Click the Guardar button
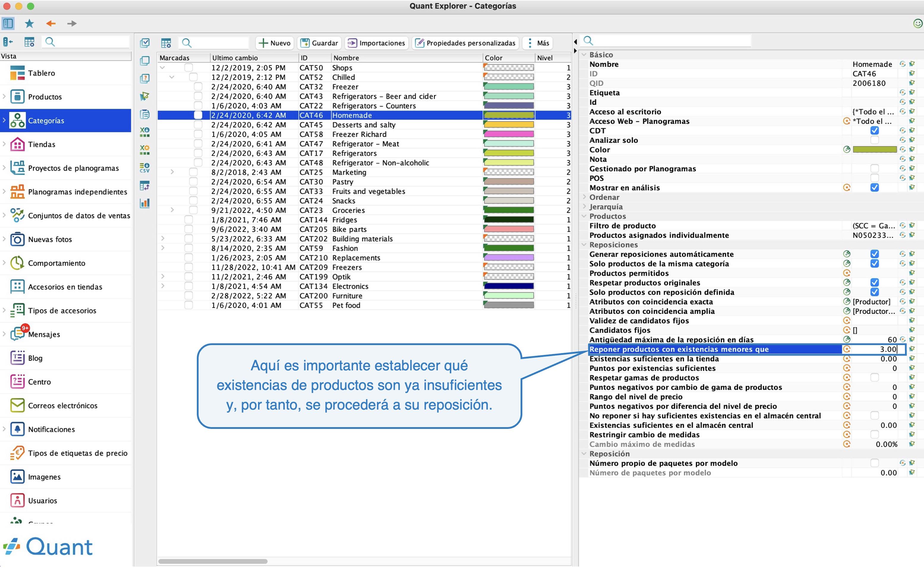Viewport: 924px width, 568px height. (319, 43)
